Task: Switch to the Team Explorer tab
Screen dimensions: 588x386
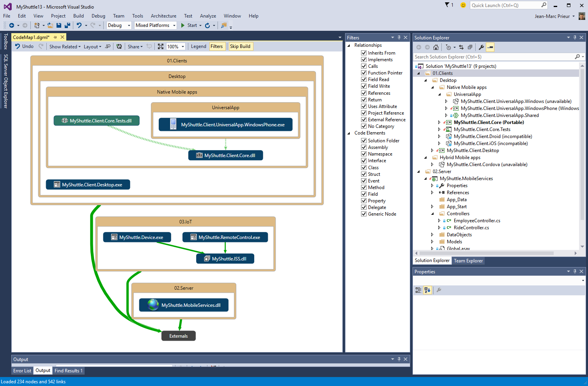Action: 468,260
